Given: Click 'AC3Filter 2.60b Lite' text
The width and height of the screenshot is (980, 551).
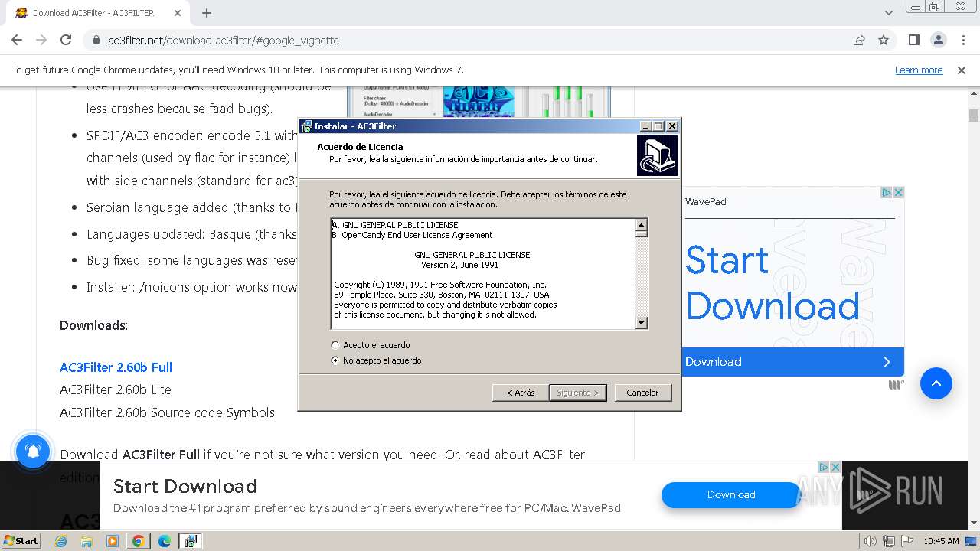Looking at the screenshot, I should click(x=116, y=390).
